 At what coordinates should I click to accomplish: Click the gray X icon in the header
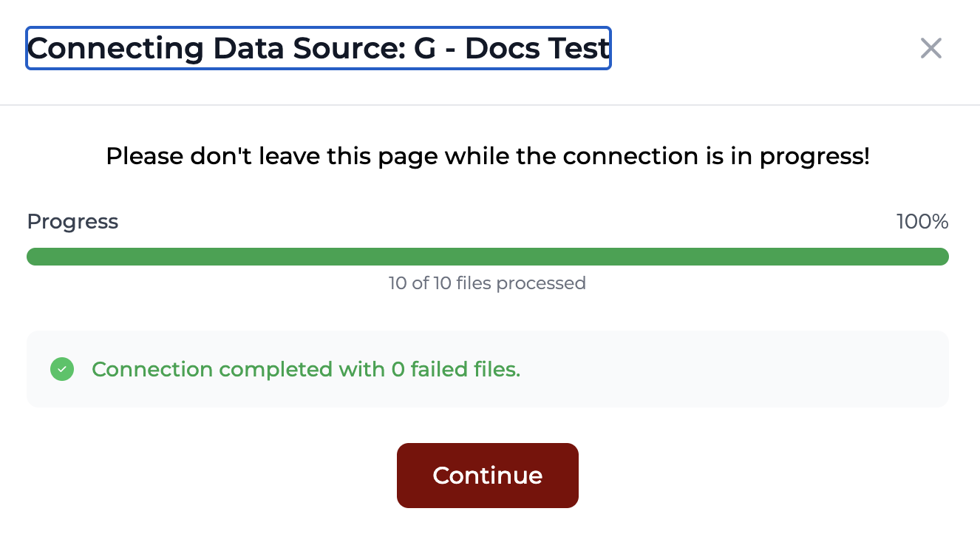(x=930, y=49)
